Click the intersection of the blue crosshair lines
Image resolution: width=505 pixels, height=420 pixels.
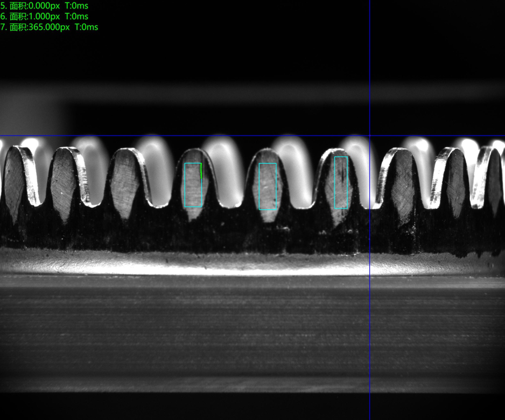tap(370, 136)
